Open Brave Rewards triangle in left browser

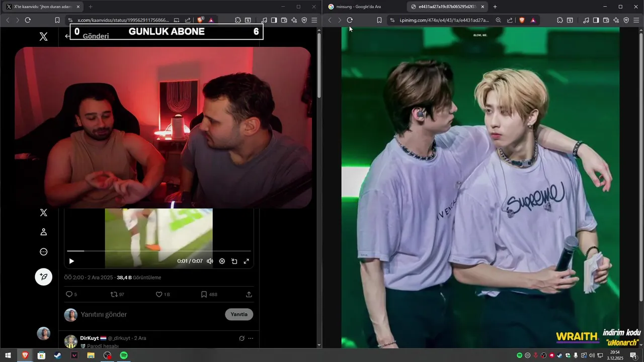tap(211, 20)
